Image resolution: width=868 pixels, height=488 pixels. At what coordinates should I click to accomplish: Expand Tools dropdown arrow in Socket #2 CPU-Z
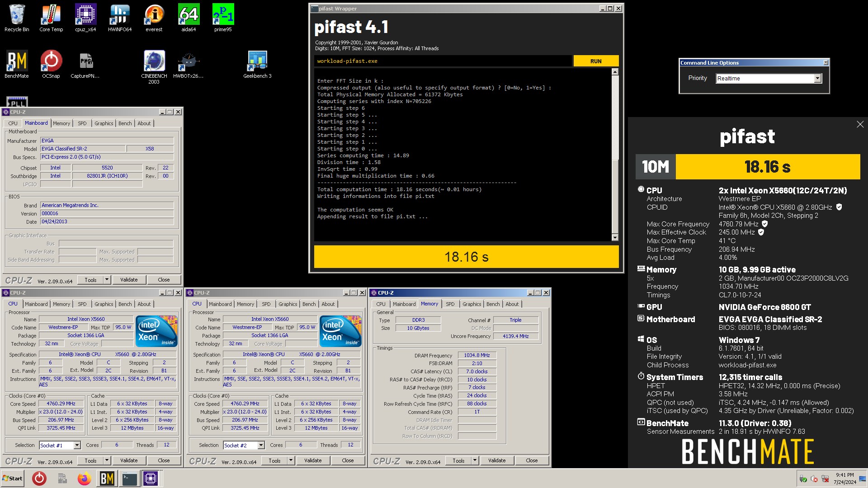click(291, 460)
